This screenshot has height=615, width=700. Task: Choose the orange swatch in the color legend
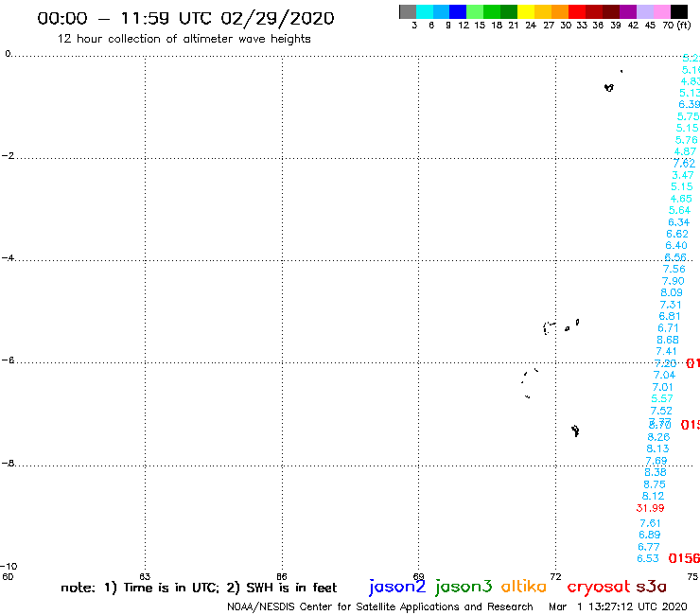point(560,11)
